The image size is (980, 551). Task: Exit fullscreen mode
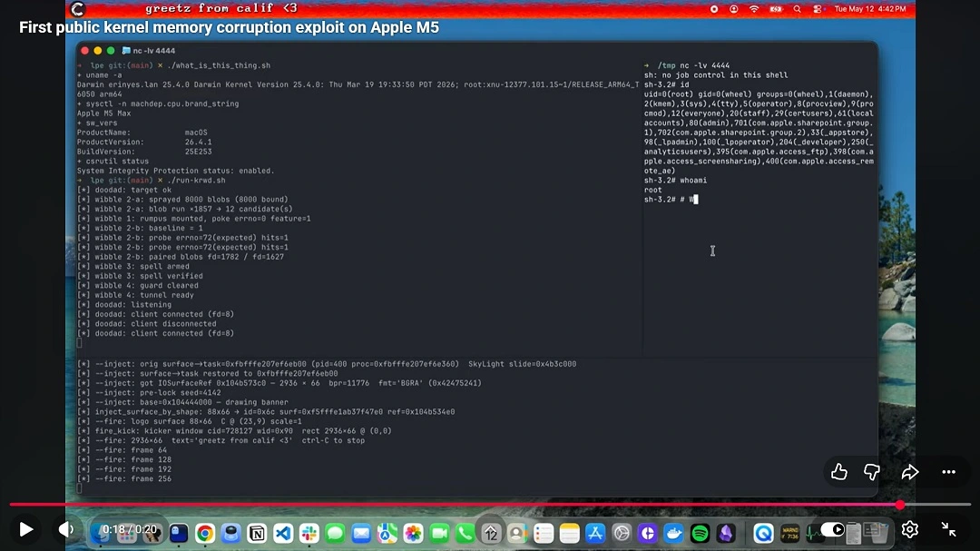949,529
